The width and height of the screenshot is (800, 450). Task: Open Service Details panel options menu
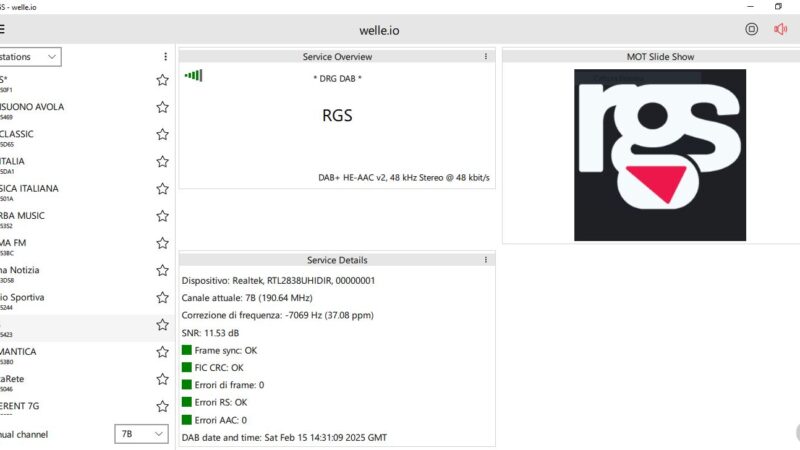pos(486,260)
